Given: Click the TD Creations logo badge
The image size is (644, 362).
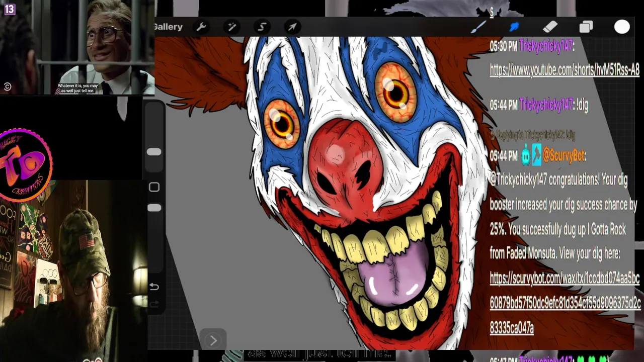Looking at the screenshot, I should 25,165.
